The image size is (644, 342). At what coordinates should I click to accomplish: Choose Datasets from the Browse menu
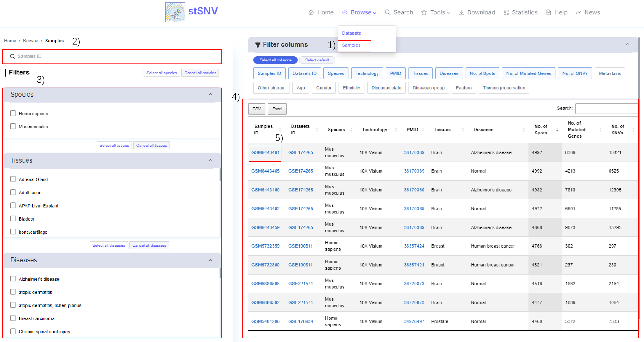[x=351, y=33]
